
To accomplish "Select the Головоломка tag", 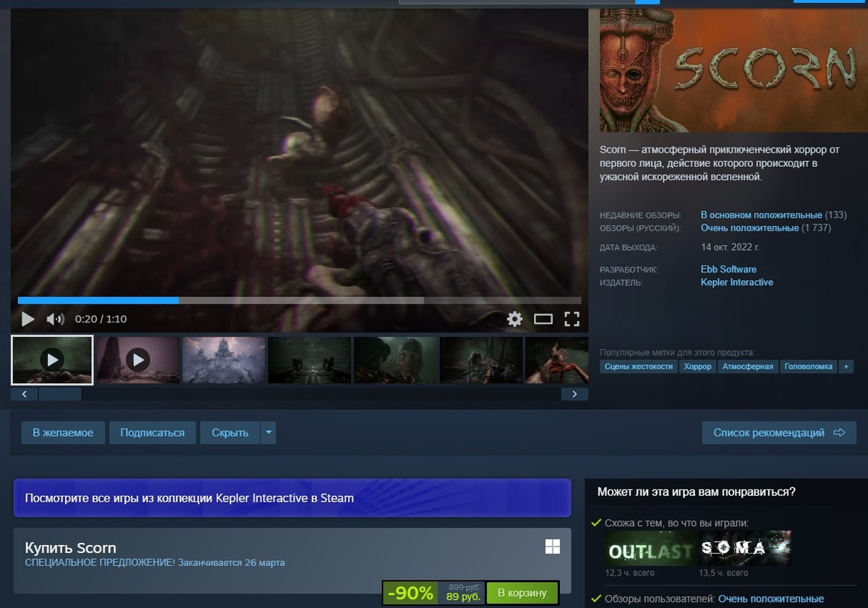I will (x=809, y=367).
